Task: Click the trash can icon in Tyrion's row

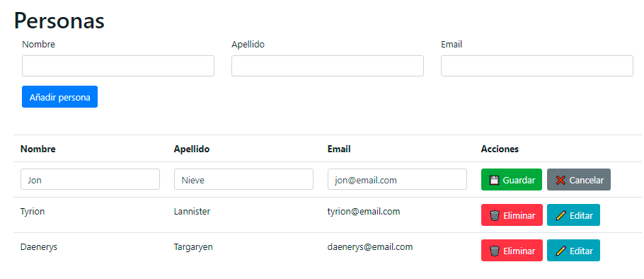Action: click(x=495, y=215)
